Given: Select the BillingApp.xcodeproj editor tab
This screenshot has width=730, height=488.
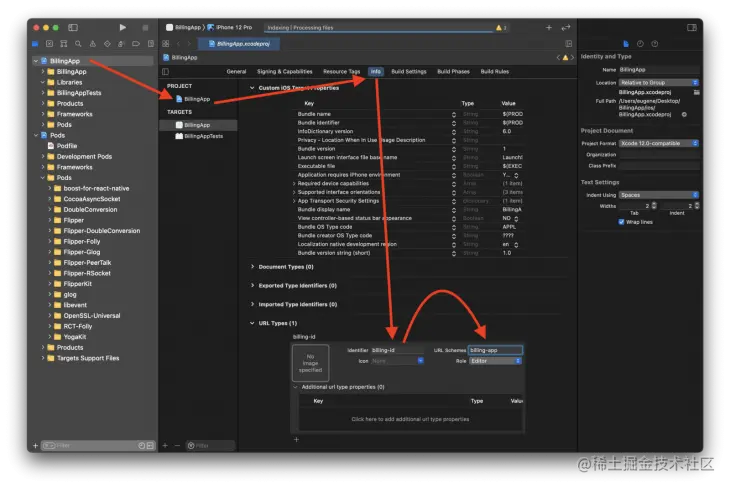Looking at the screenshot, I should 239,44.
